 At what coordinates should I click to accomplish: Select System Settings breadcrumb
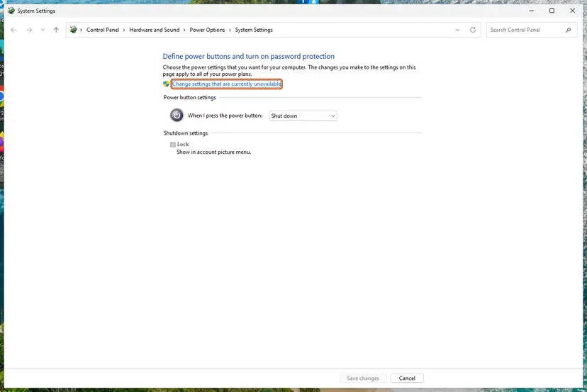click(x=254, y=30)
